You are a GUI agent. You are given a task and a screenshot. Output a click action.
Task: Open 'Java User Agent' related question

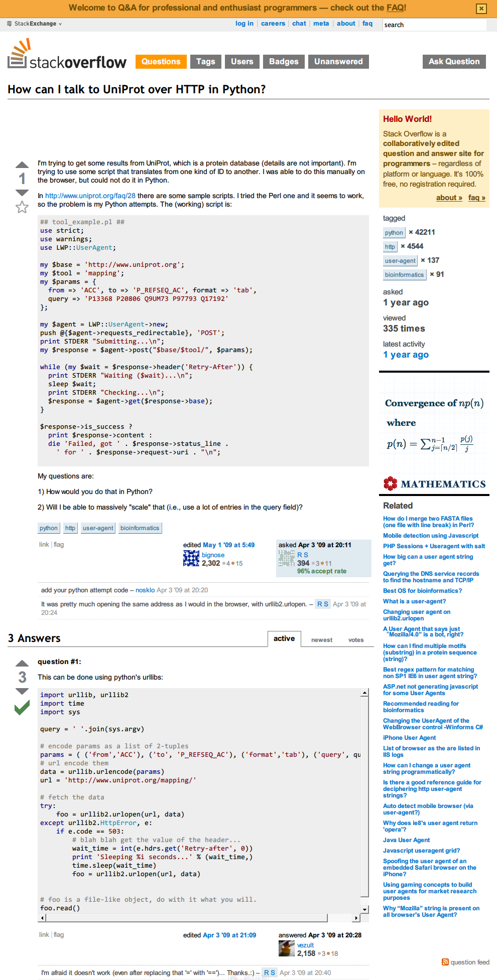pyautogui.click(x=407, y=840)
